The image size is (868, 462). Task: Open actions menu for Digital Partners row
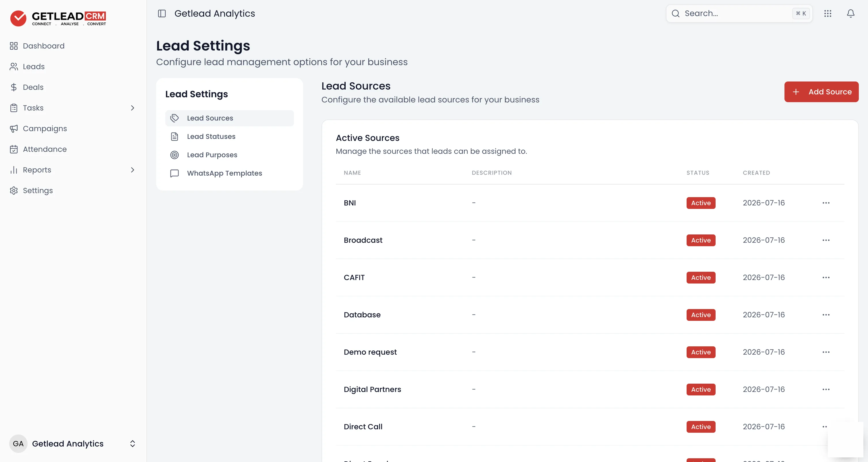click(x=826, y=390)
